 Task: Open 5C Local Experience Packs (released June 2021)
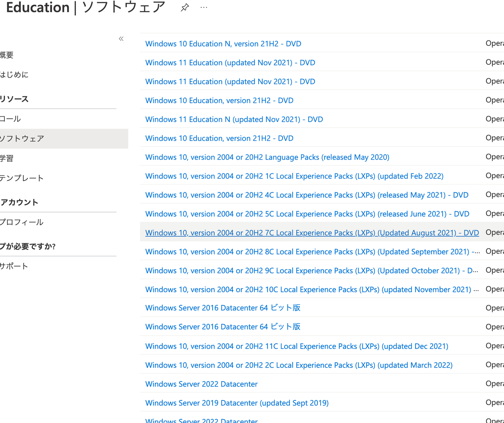click(x=307, y=214)
